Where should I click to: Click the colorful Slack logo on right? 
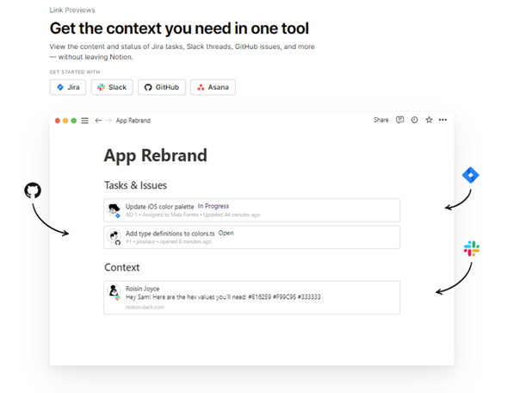point(472,249)
